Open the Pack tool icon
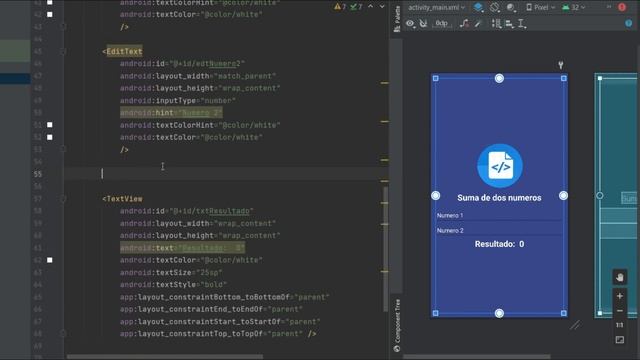The height and width of the screenshot is (360, 640). click(496, 23)
